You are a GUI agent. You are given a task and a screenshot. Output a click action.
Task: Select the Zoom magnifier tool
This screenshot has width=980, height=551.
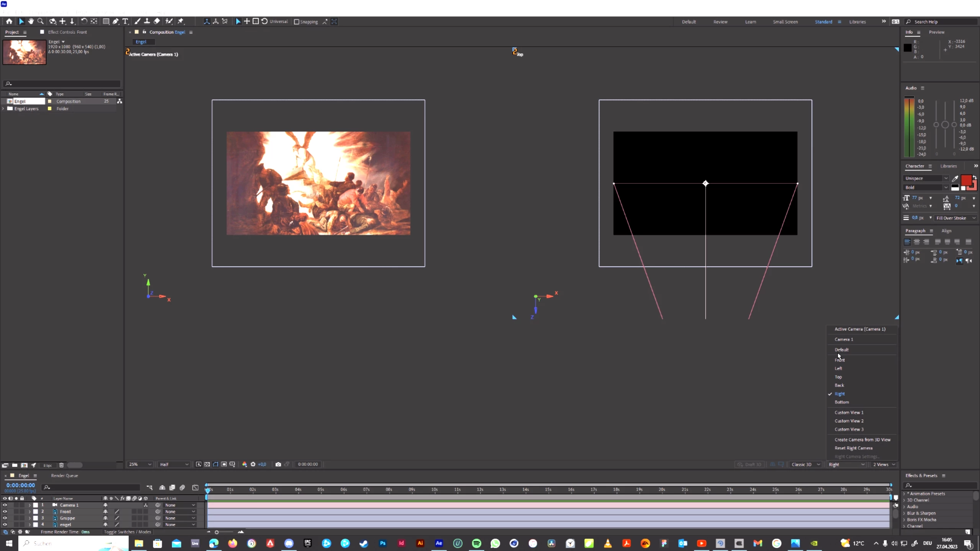coord(41,21)
